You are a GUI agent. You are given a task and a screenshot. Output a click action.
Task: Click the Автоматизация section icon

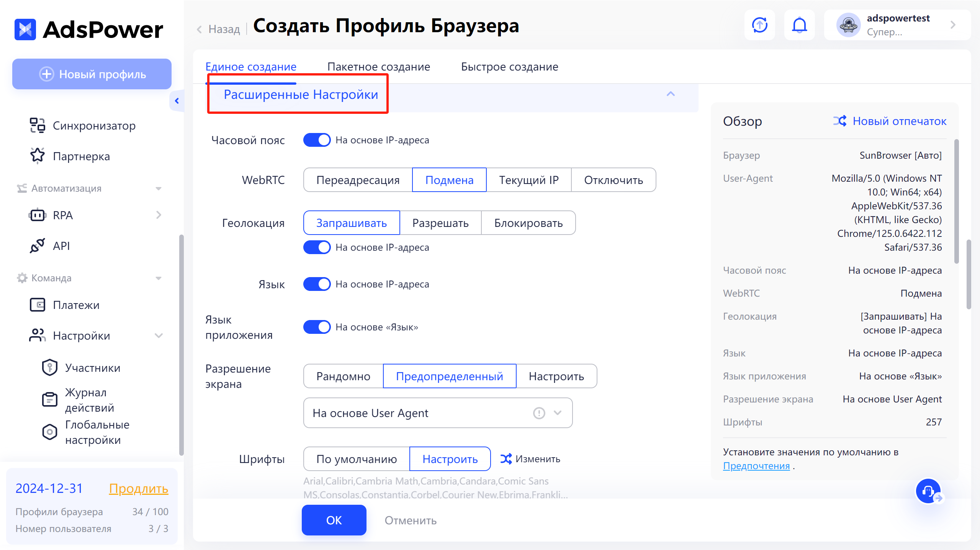[22, 188]
